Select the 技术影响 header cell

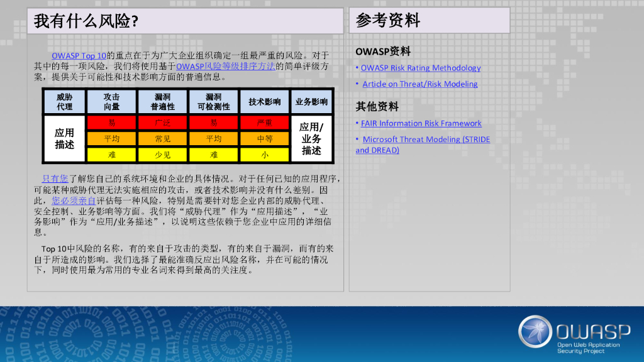tap(265, 102)
